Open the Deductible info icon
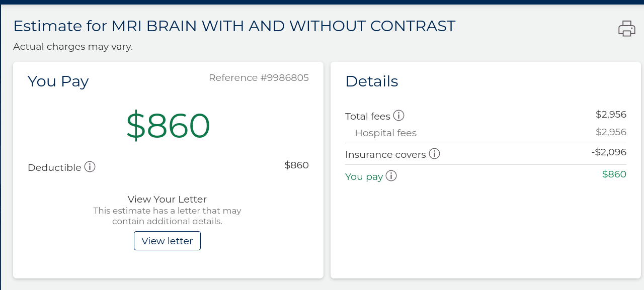The width and height of the screenshot is (644, 290). click(x=90, y=167)
